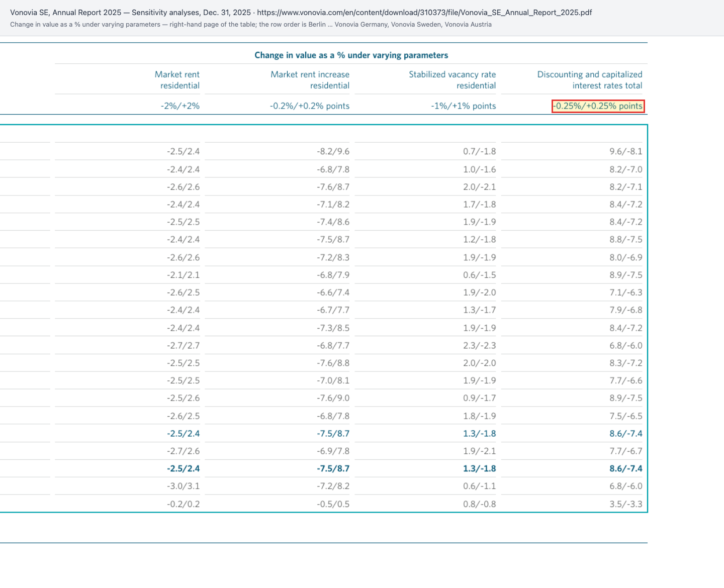Image resolution: width=724 pixels, height=588 pixels.
Task: Click the bold table heading 'Change in value as a % under varying parameters'
Action: pos(351,55)
